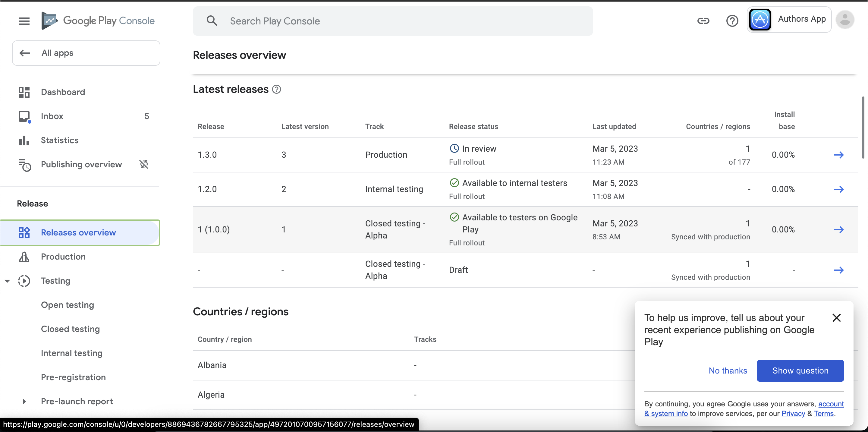Click release cell 1 (1.0.0)
Viewport: 868px width, 432px height.
(214, 229)
